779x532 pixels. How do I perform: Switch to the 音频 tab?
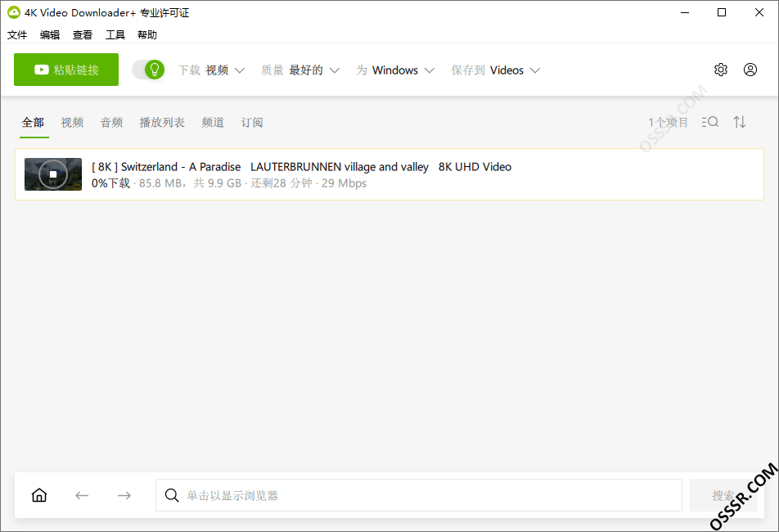pyautogui.click(x=111, y=122)
